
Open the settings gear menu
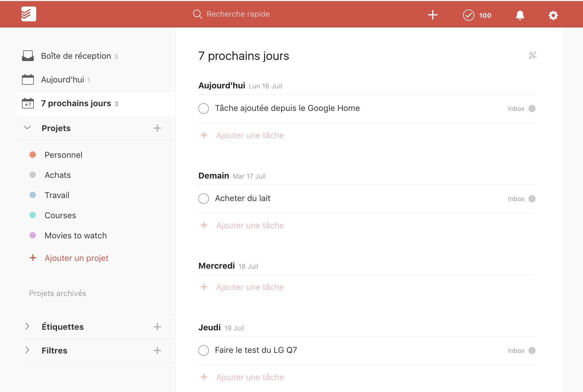coord(553,15)
